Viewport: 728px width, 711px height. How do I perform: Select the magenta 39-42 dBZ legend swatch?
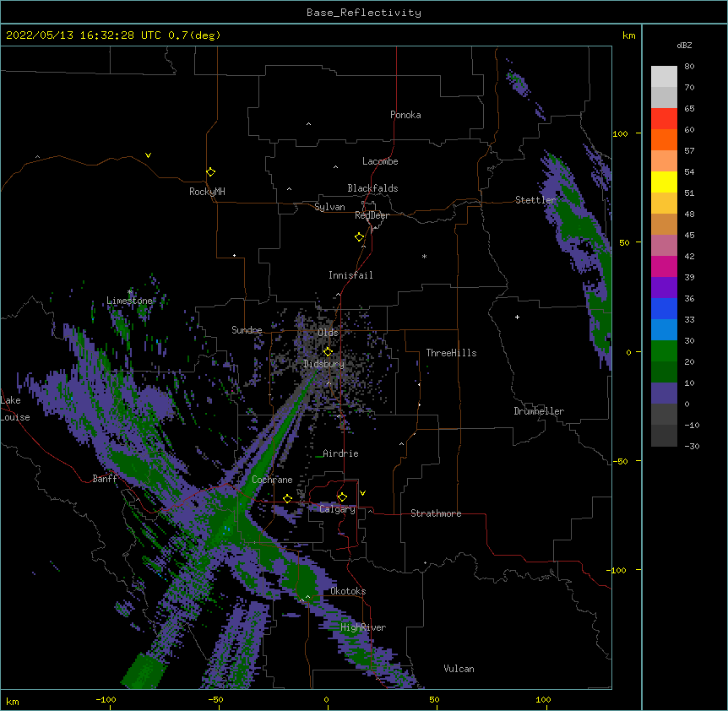(x=664, y=266)
